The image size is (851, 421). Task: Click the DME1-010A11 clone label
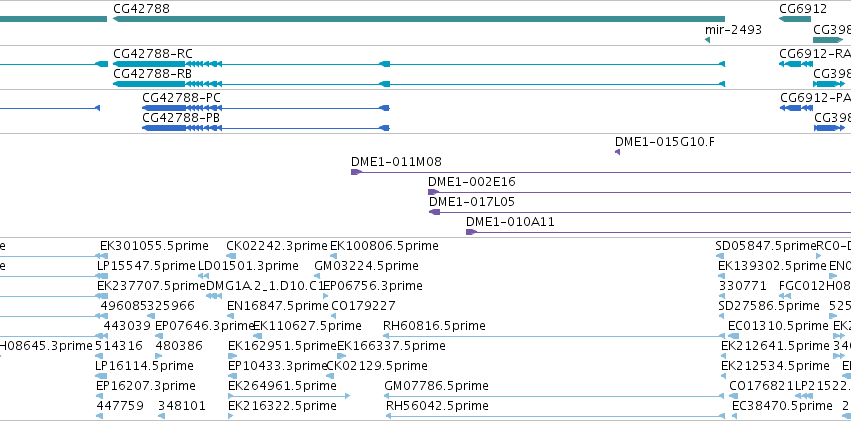510,222
